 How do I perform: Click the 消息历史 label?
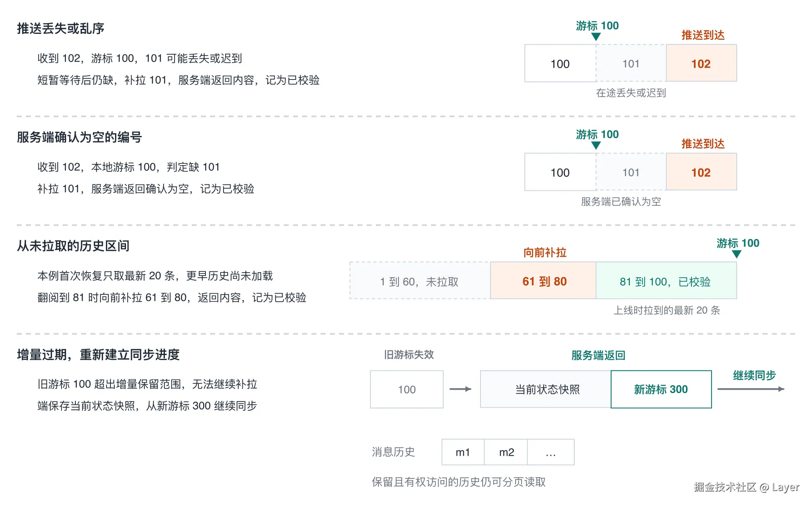click(x=393, y=452)
